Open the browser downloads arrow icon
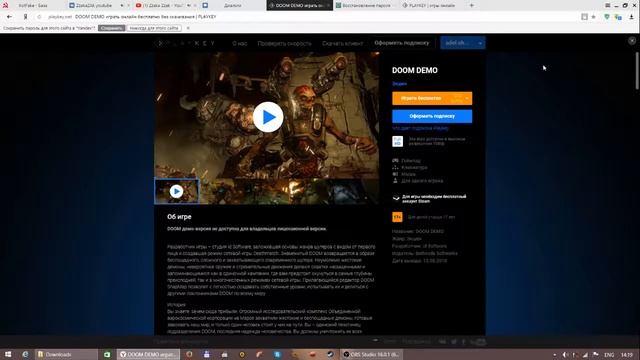 631,17
